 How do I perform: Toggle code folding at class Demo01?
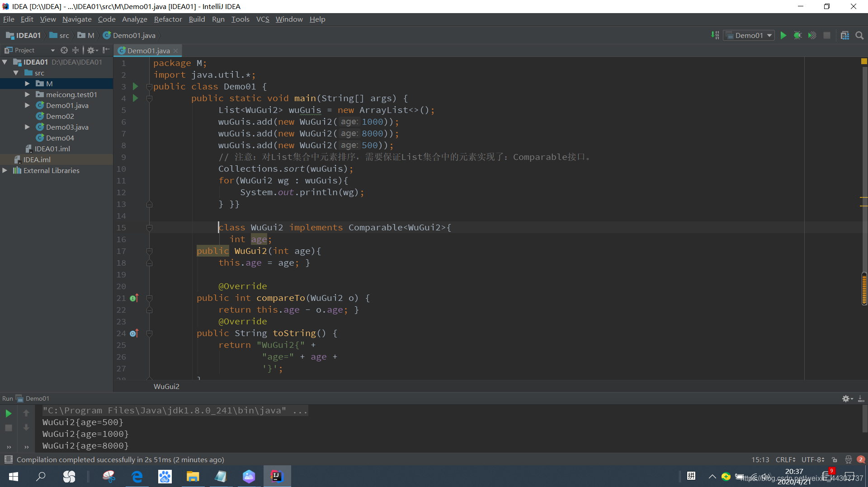(149, 86)
